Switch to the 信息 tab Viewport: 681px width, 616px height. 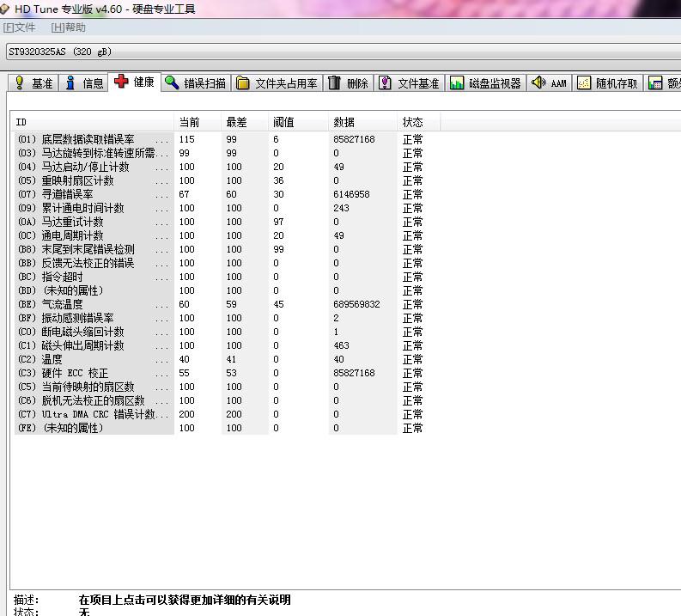(x=83, y=83)
